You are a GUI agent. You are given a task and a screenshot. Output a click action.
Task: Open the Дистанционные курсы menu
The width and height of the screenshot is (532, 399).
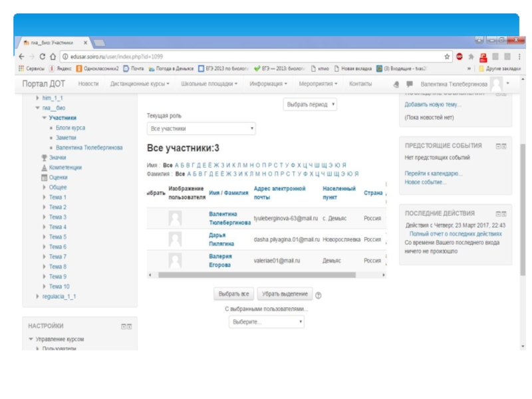coord(140,84)
